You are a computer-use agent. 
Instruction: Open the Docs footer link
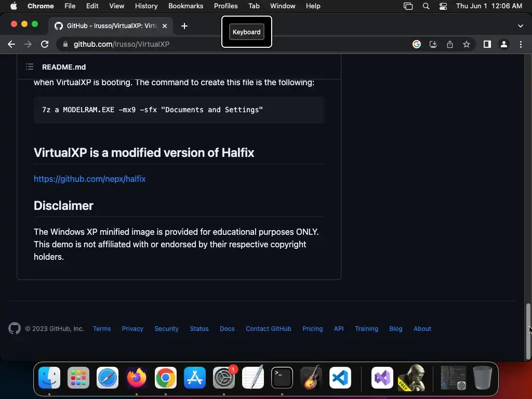(227, 328)
